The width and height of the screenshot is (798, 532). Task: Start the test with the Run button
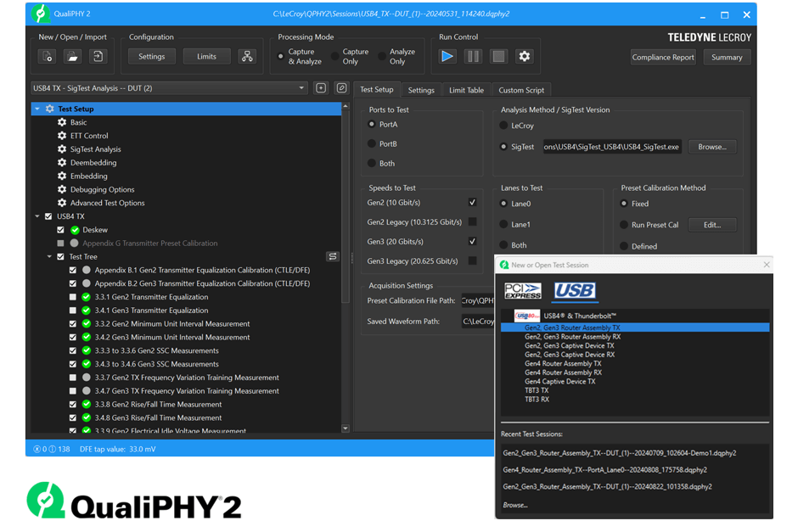[x=447, y=57]
